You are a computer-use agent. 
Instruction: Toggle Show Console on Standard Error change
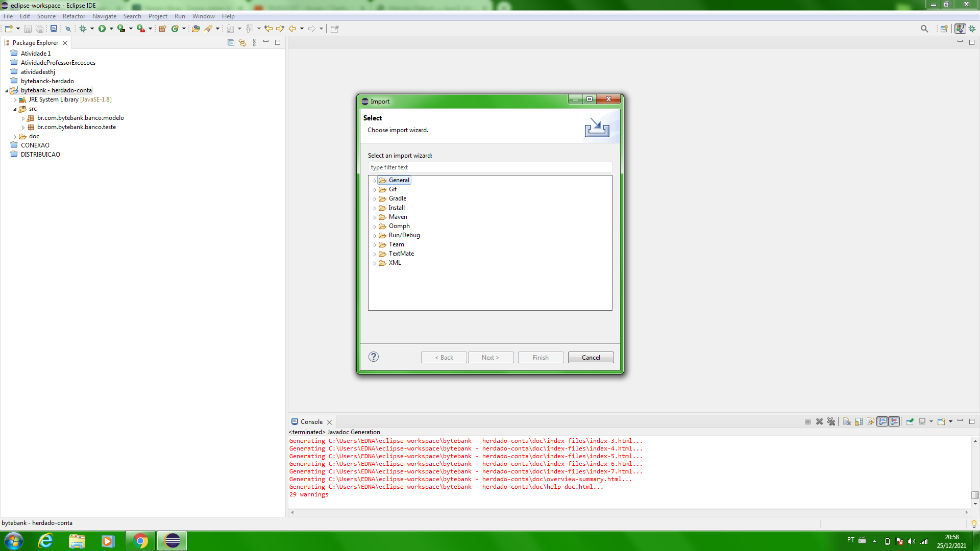pyautogui.click(x=894, y=421)
